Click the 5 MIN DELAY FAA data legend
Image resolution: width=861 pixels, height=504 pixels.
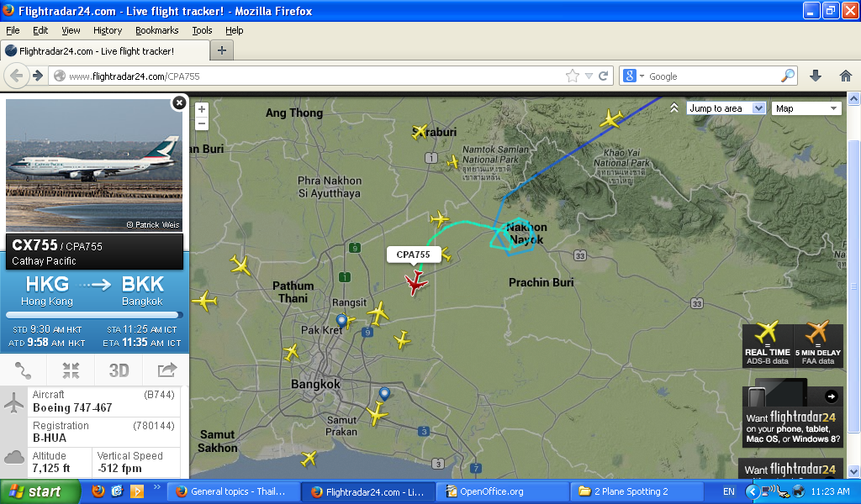(818, 344)
